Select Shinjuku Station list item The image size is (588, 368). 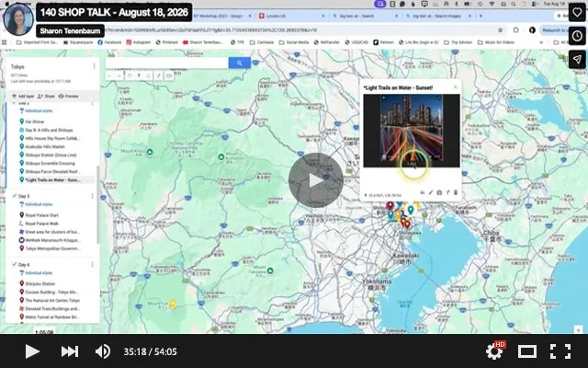pyautogui.click(x=40, y=284)
